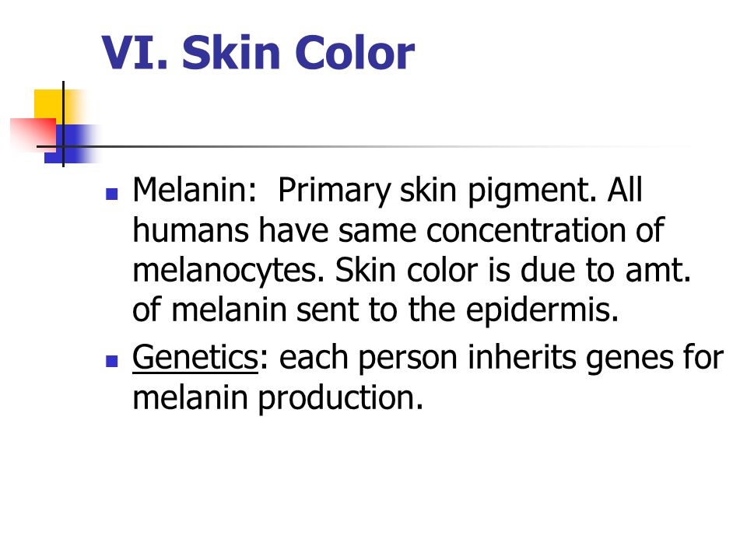The image size is (747, 560).
Task: Click the blue square in the decoration
Action: click(72, 145)
